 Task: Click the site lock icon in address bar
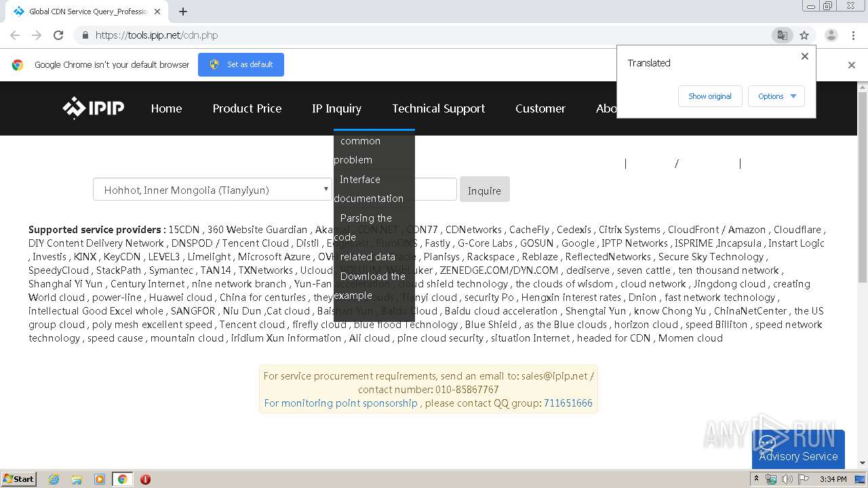pyautogui.click(x=85, y=35)
